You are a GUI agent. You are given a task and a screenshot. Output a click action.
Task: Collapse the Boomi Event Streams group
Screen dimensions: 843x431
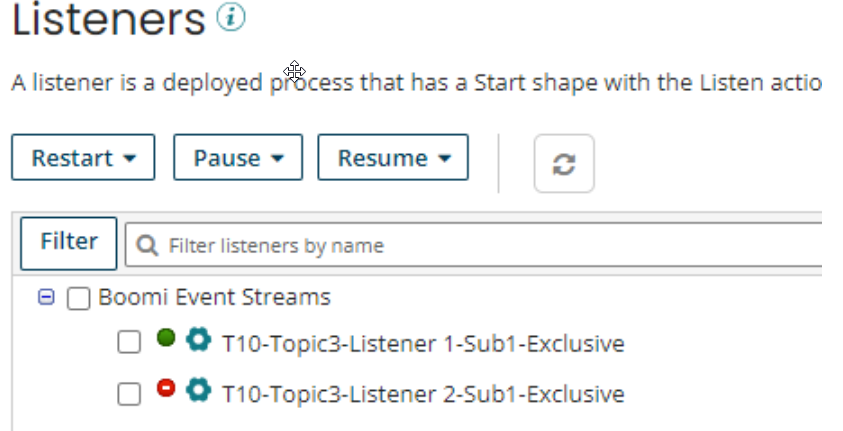tap(45, 297)
